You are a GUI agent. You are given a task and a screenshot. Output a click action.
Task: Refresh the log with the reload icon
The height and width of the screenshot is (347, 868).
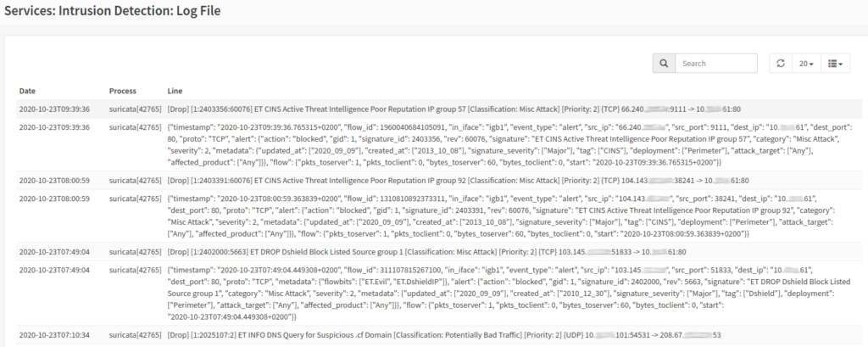[x=781, y=63]
